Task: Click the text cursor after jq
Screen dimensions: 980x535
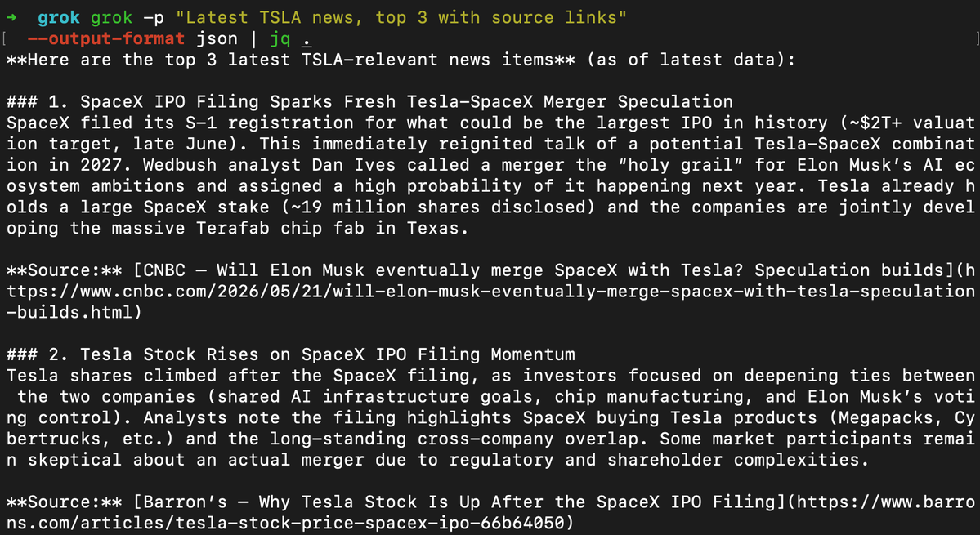Action: coord(307,39)
